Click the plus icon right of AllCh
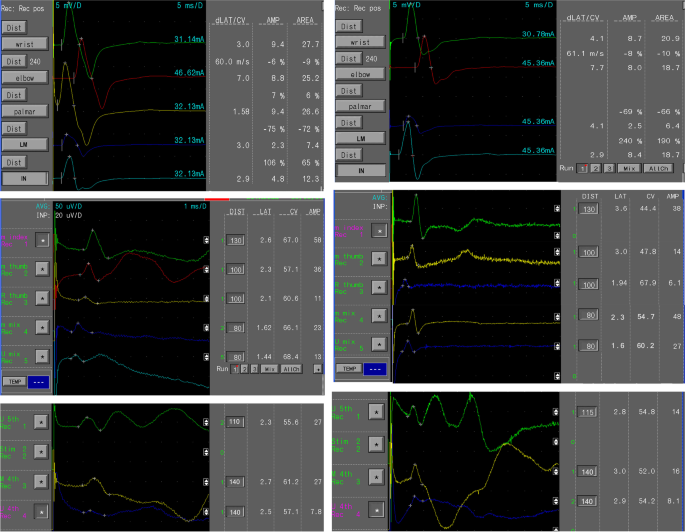Image resolution: width=685 pixels, height=532 pixels. pyautogui.click(x=318, y=369)
